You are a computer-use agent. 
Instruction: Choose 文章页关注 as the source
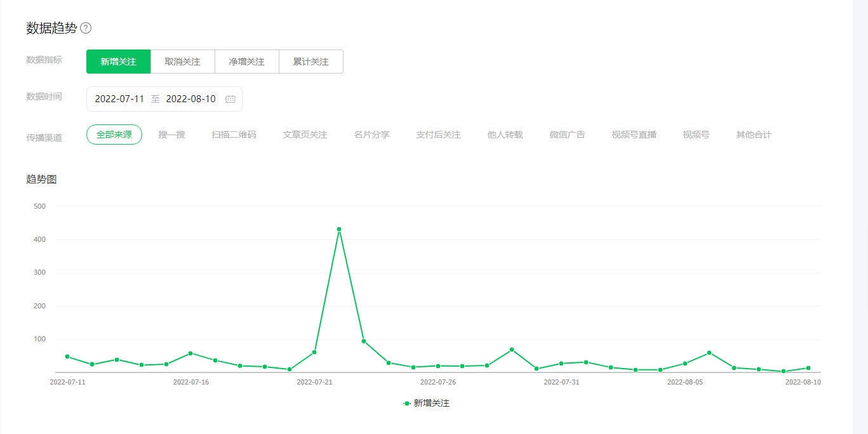click(305, 135)
